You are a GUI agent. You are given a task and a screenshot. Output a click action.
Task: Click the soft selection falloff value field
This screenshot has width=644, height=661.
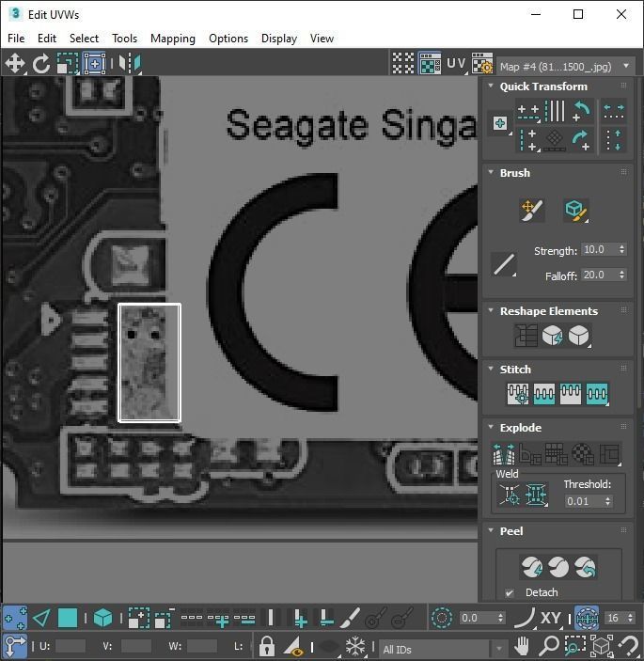477,618
